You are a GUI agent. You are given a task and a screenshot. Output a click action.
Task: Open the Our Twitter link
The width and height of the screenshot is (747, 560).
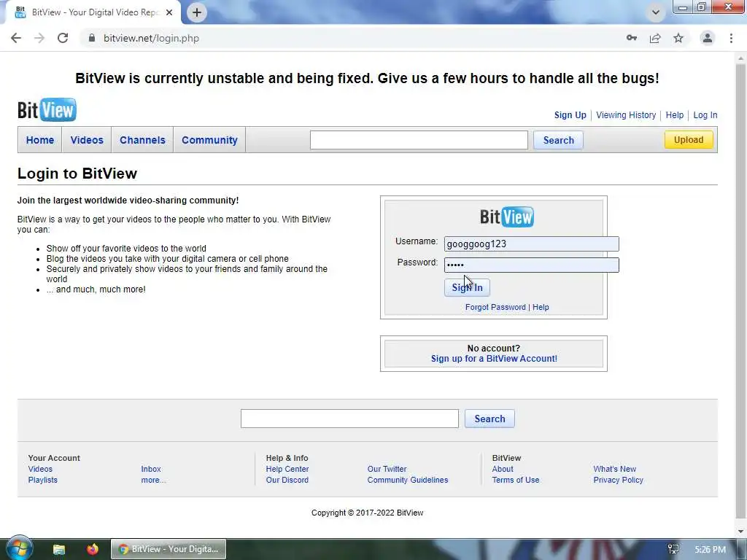(x=387, y=469)
